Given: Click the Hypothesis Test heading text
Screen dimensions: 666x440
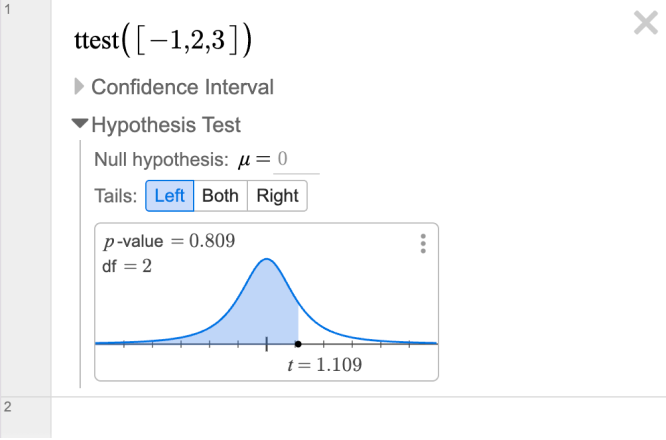Looking at the screenshot, I should (x=166, y=125).
